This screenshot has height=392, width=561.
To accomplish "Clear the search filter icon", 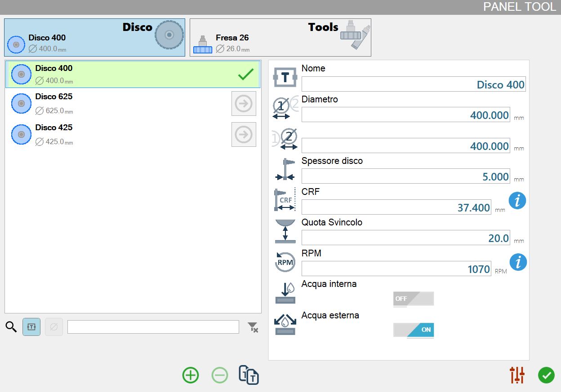I will tap(253, 327).
